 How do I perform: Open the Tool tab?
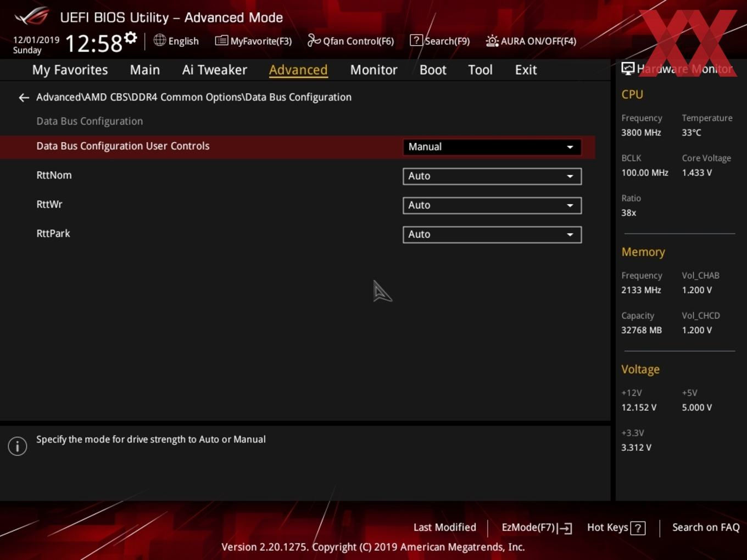480,70
